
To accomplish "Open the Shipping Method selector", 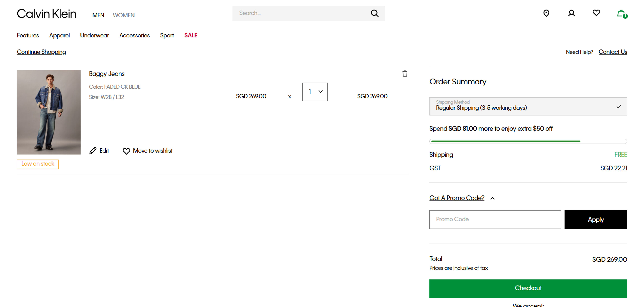I will point(528,106).
